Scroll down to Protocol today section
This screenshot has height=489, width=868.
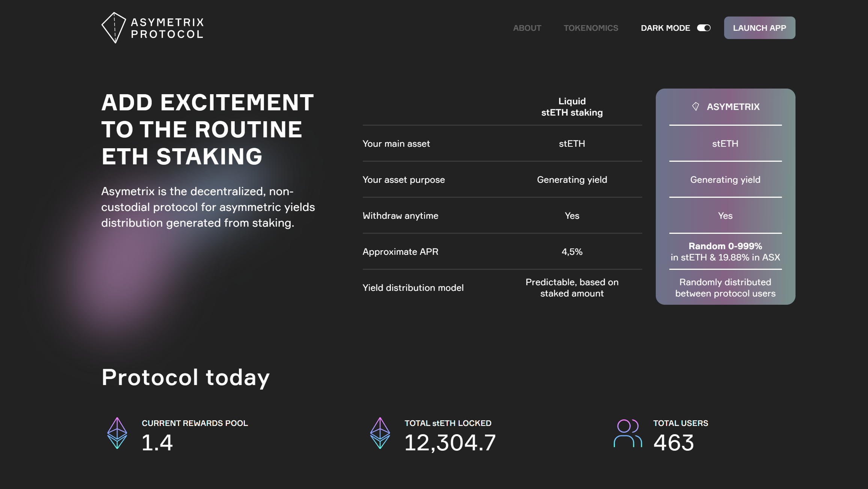point(186,378)
